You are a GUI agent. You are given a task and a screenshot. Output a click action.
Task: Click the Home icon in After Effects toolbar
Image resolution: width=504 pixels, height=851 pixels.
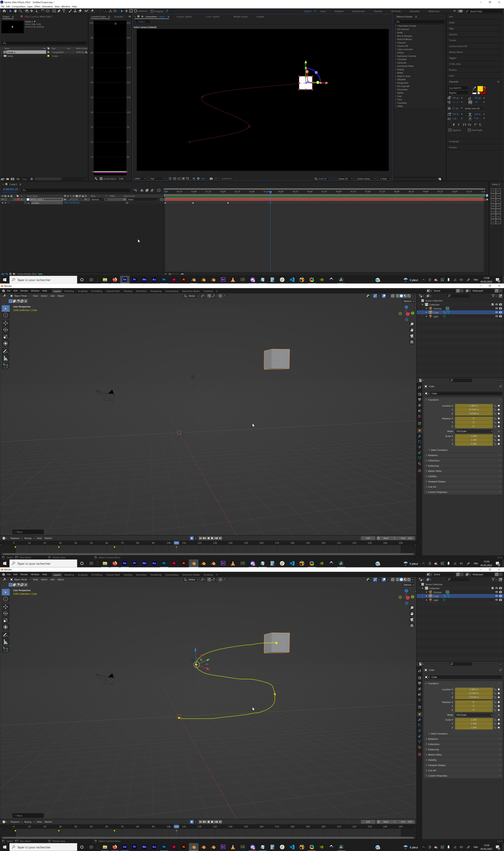point(4,11)
